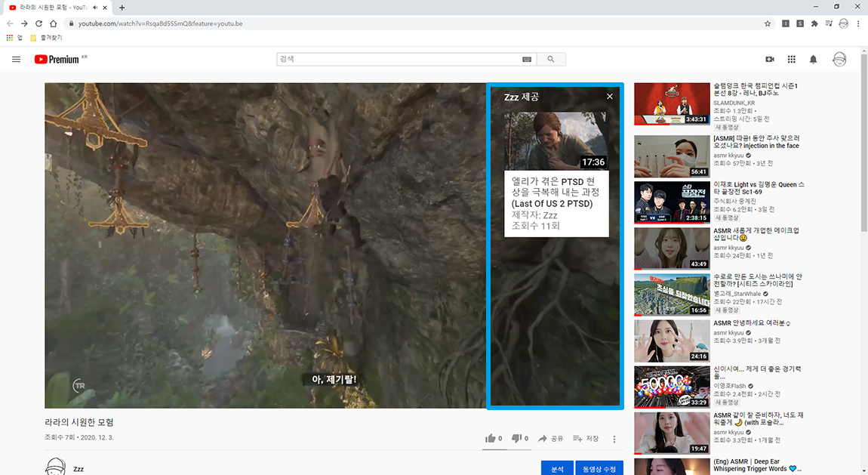The width and height of the screenshot is (868, 475).
Task: Open the 즐겨찾기 bookmarks folder
Action: pyautogui.click(x=46, y=38)
